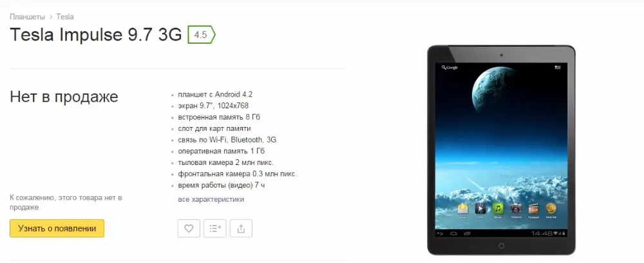
Task: Tap the mail envelope icon on tablet dock
Action: point(462,209)
